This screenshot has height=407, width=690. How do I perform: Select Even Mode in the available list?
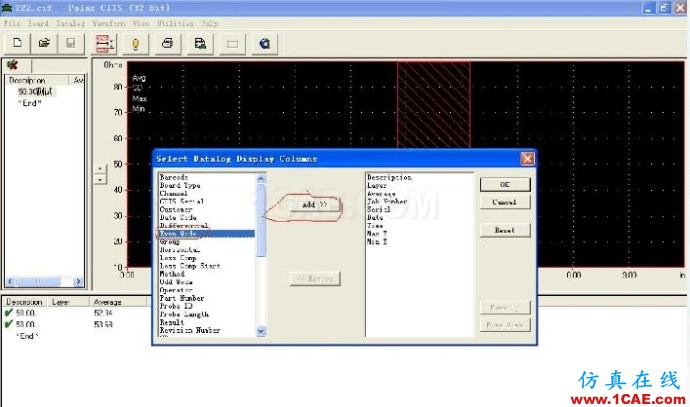206,233
